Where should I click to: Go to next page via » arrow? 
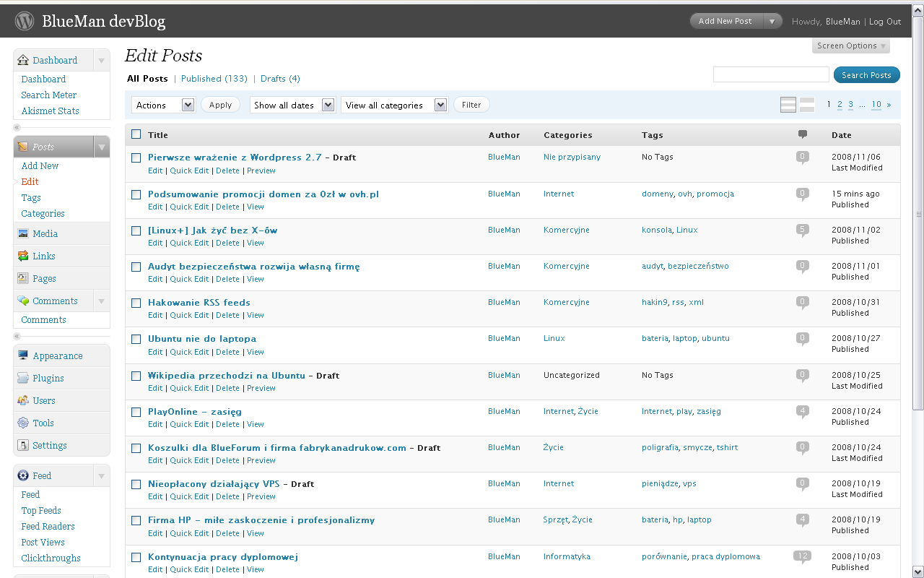(x=889, y=105)
